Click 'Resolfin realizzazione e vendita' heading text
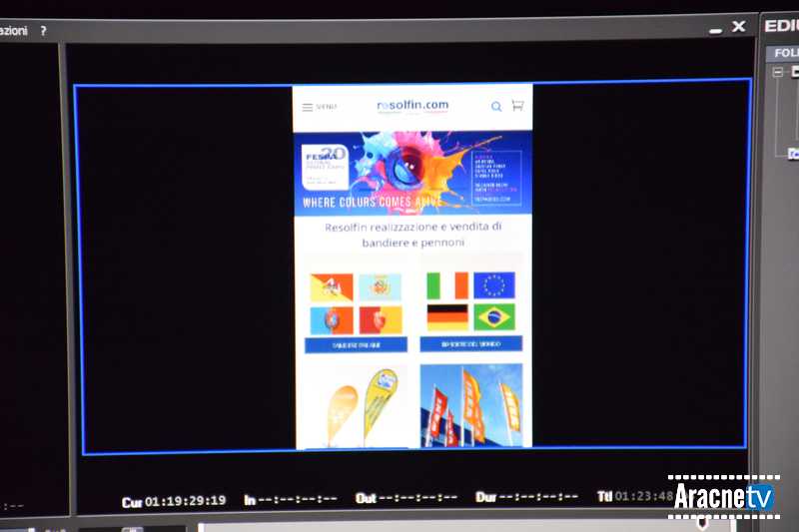799x532 pixels. point(413,235)
